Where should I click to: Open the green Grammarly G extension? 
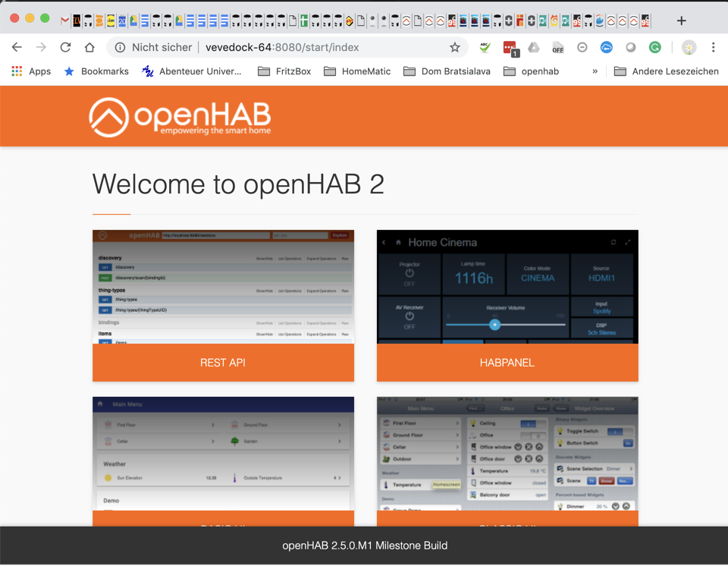654,47
